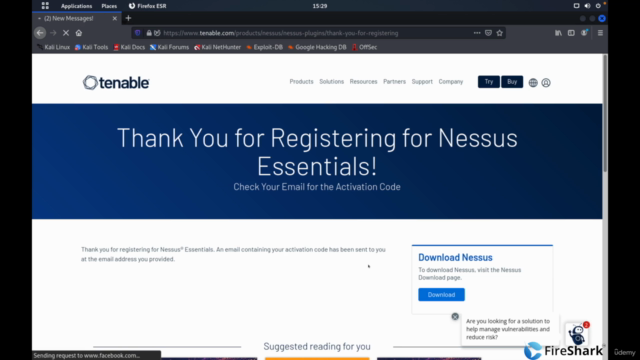The height and width of the screenshot is (360, 640).
Task: Click the forward navigation arrow
Action: click(x=53, y=33)
